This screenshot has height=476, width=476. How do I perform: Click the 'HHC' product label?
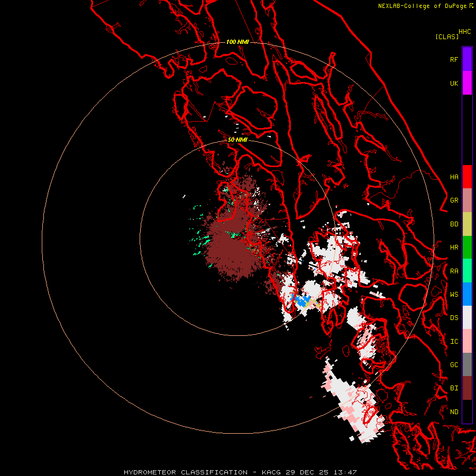464,32
